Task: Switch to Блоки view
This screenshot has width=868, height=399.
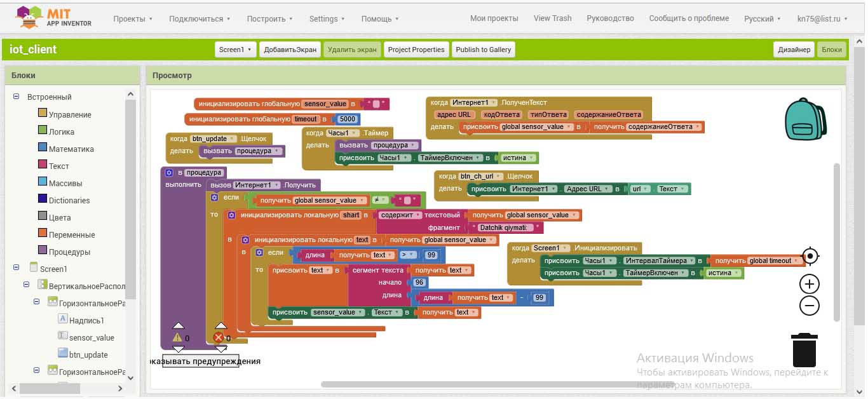Action: (831, 50)
